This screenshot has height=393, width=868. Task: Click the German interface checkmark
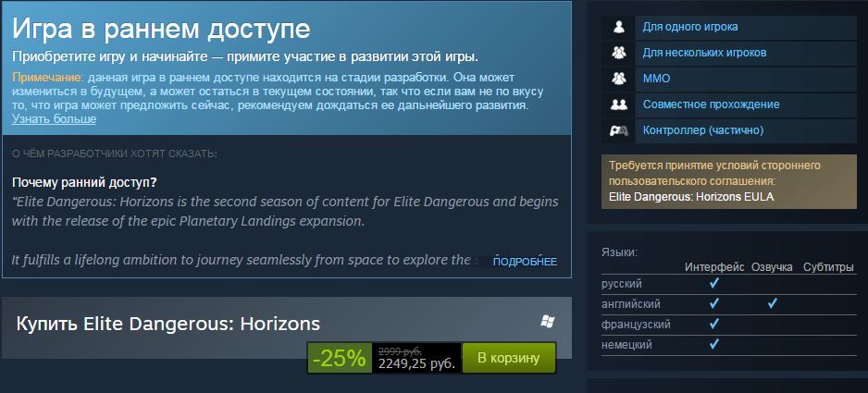(714, 344)
